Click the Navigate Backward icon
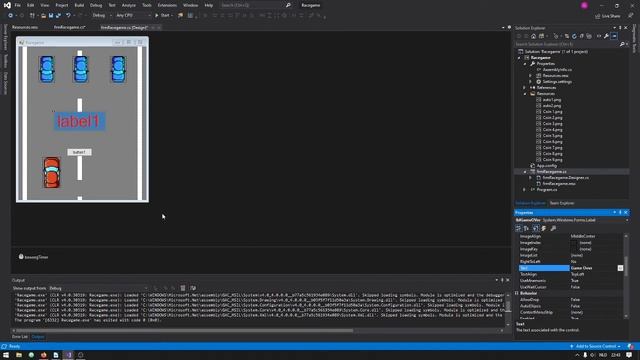640x360 pixels. 11,16
